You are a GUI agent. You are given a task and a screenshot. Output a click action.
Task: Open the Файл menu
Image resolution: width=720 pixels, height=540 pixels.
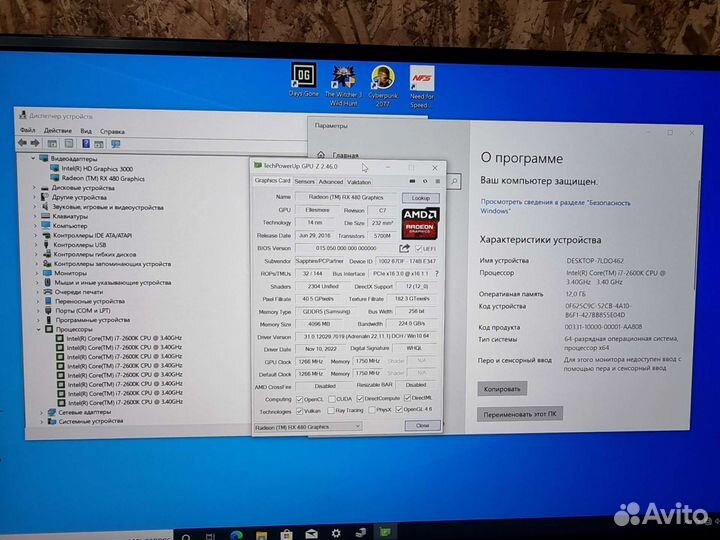[x=28, y=130]
